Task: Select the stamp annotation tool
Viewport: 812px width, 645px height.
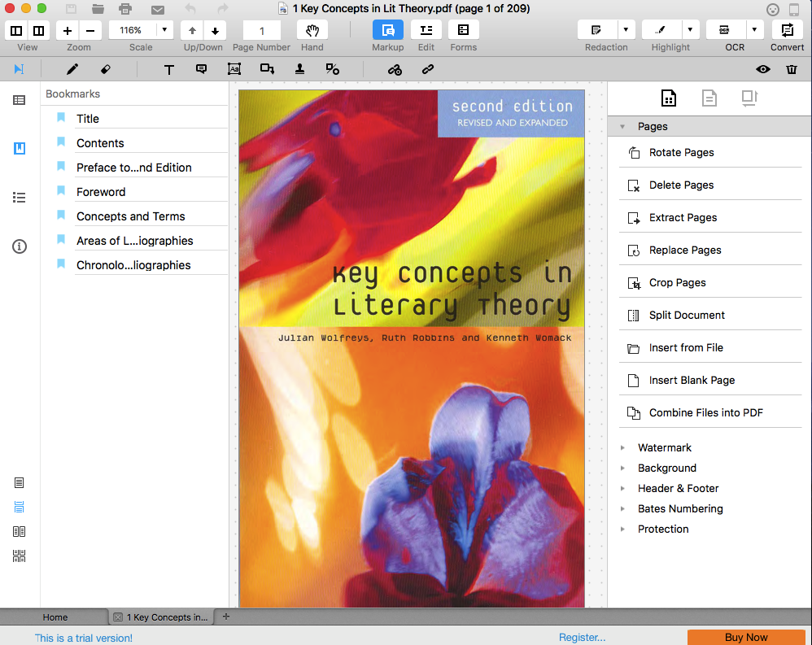Action: point(299,70)
